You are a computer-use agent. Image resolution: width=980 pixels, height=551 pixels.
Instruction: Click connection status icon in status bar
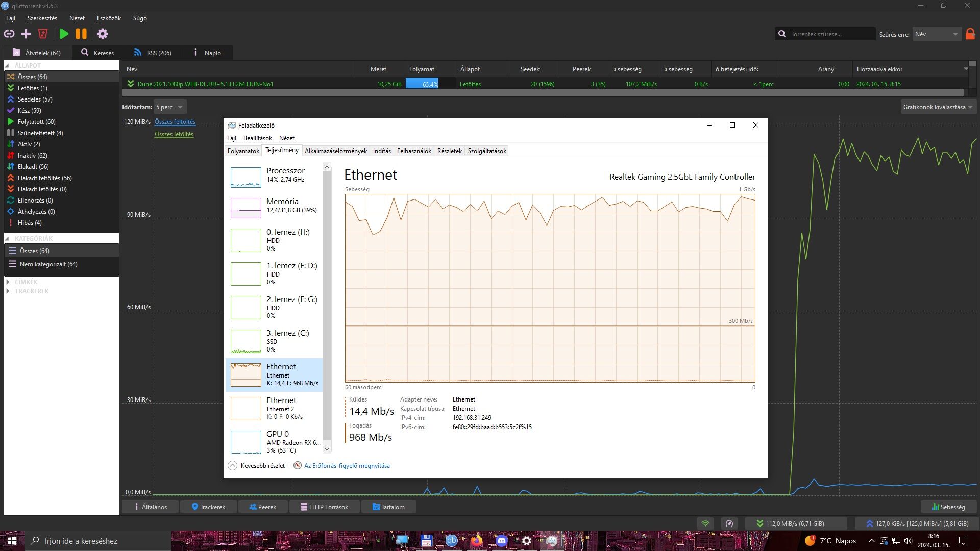tap(705, 523)
